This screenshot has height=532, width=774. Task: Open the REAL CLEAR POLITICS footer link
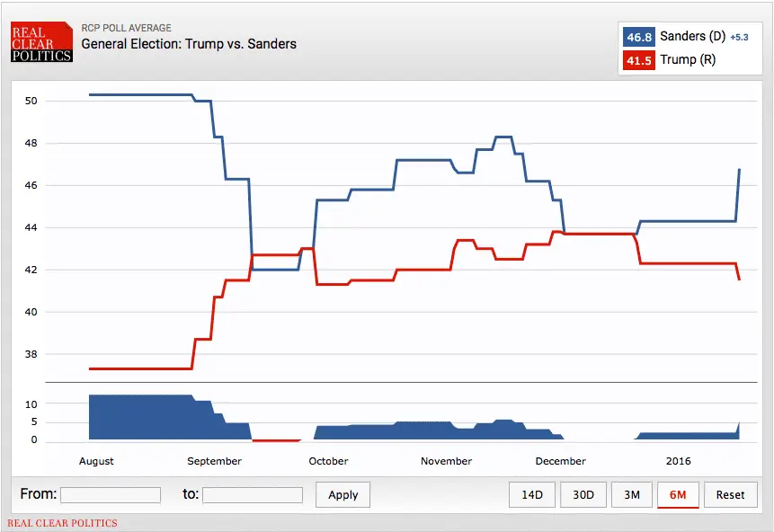[x=63, y=523]
